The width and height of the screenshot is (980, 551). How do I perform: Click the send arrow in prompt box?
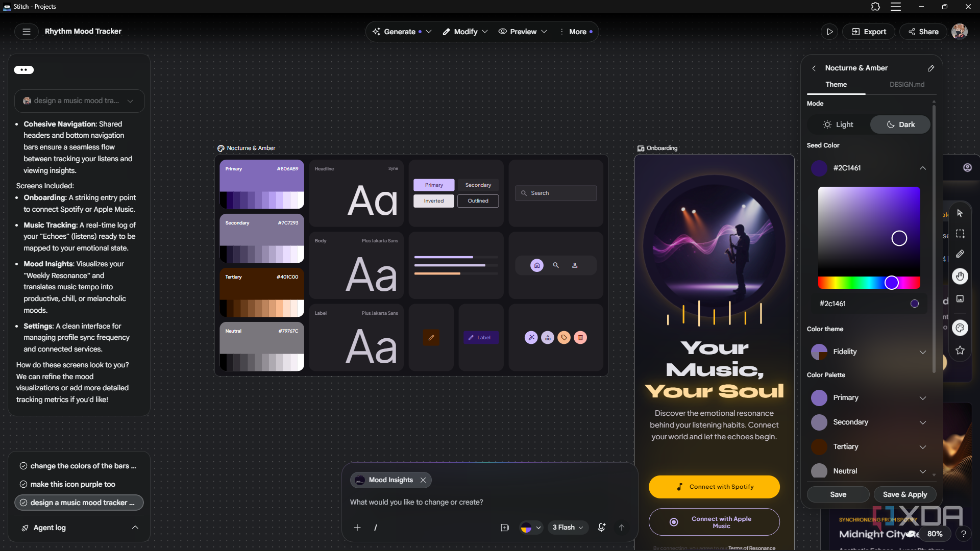coord(622,528)
